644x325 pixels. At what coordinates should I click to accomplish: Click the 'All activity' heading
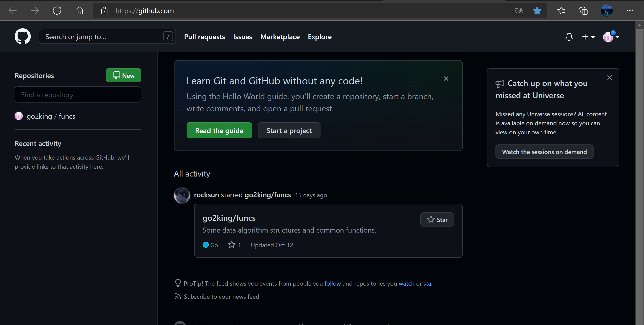click(192, 174)
